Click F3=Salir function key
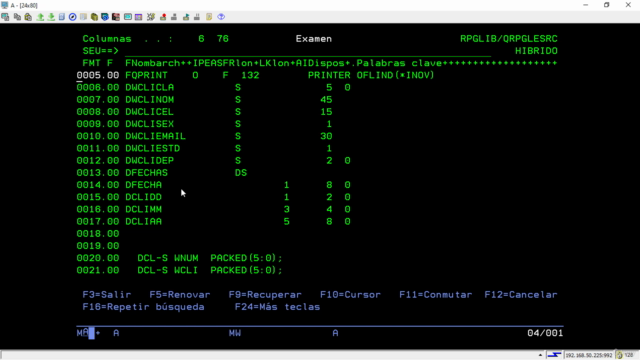The image size is (640, 360). (x=107, y=295)
